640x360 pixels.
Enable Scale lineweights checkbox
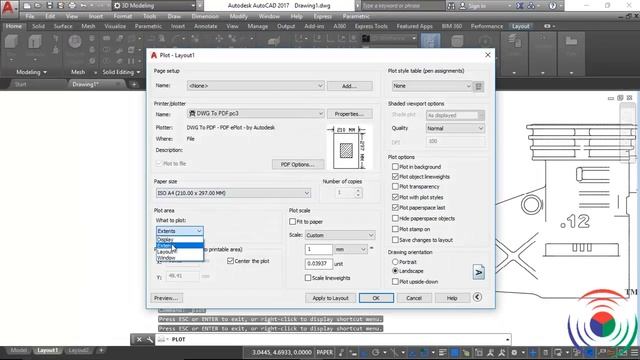308,278
